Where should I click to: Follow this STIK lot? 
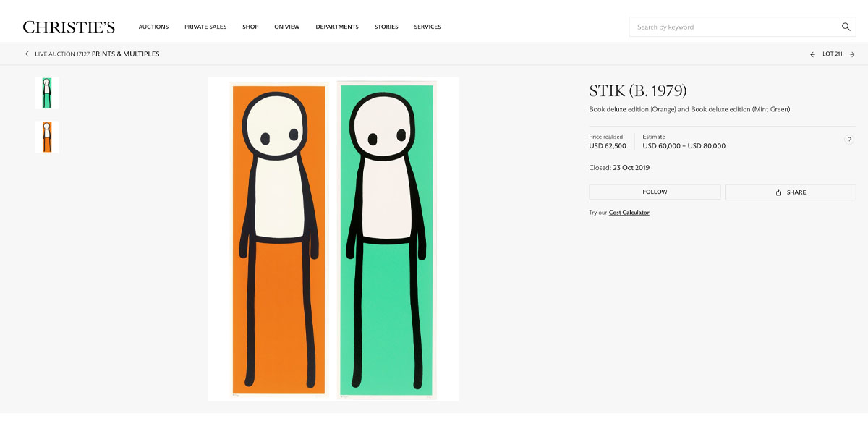pos(654,192)
